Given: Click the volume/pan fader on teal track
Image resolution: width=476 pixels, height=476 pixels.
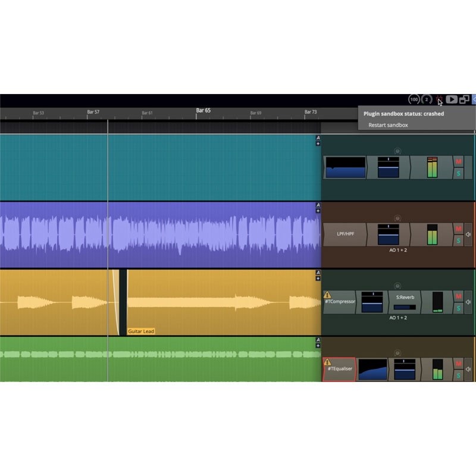Looking at the screenshot, I should 389,167.
